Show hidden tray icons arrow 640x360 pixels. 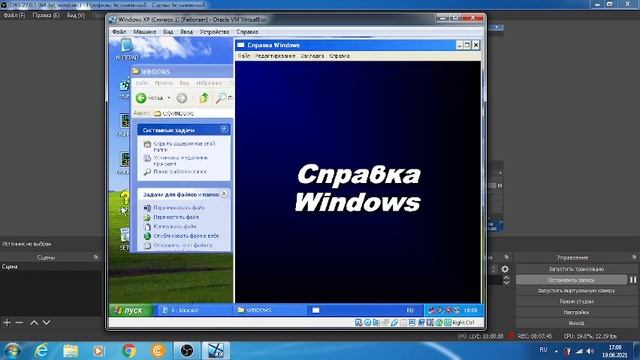tap(556, 351)
